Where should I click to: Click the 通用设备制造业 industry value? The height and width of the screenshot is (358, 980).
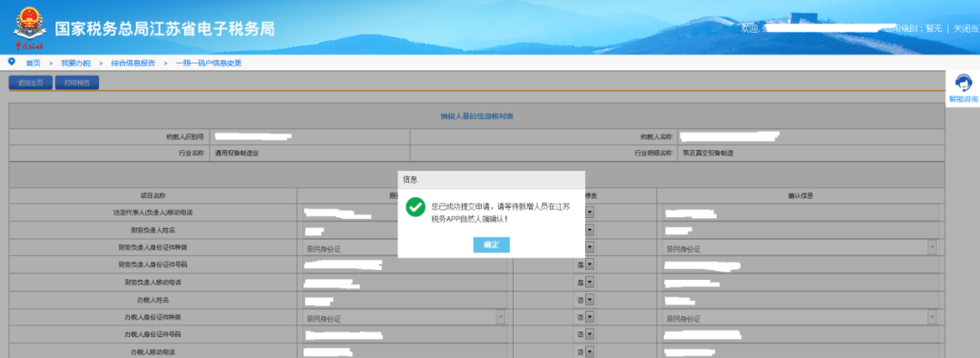click(237, 153)
